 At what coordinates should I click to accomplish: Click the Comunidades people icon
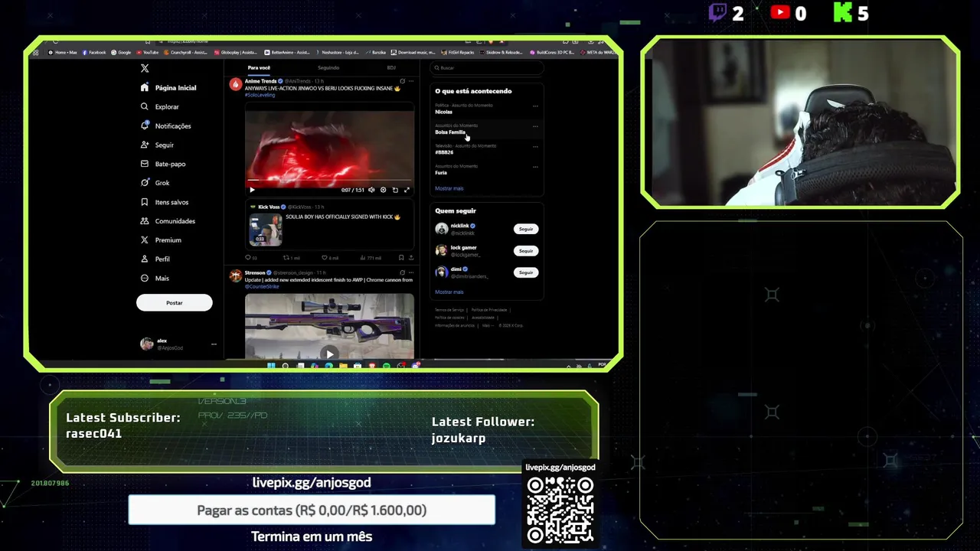[x=145, y=221]
